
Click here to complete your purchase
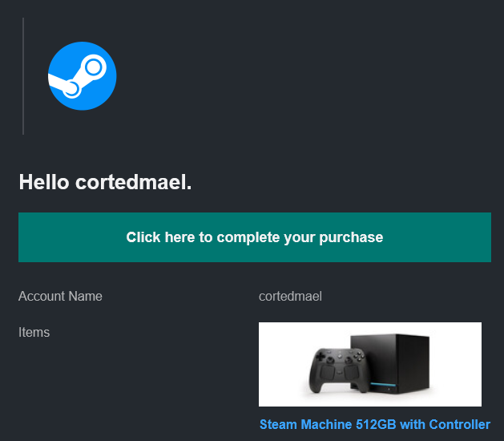[x=255, y=237]
